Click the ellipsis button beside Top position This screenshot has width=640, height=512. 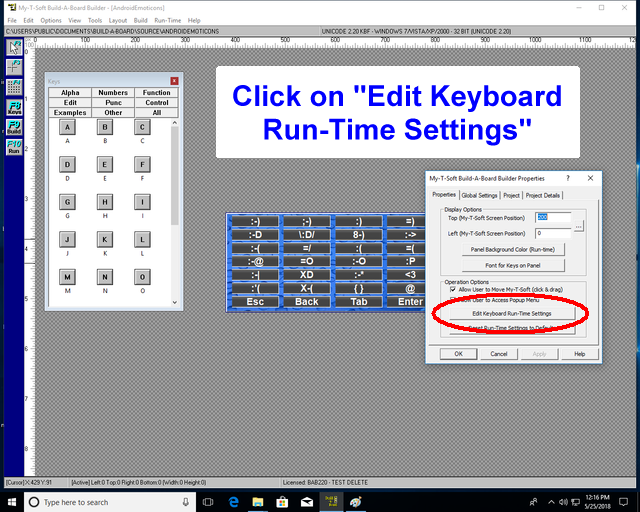point(578,223)
